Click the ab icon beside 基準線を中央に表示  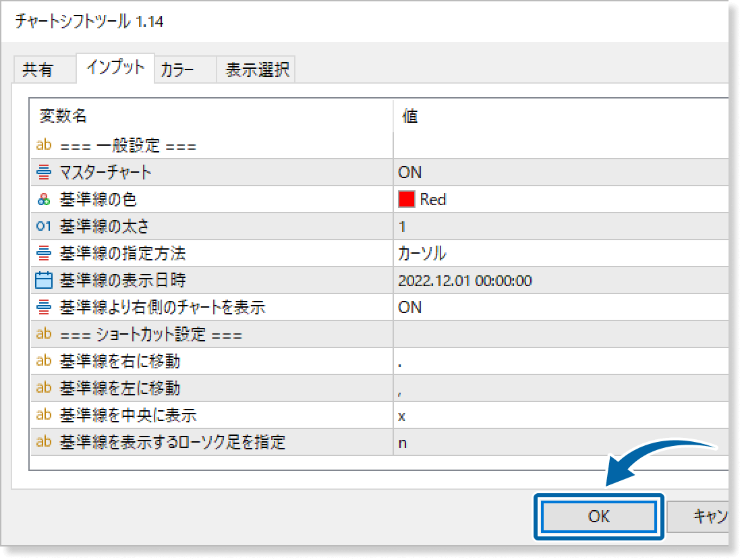click(x=44, y=415)
